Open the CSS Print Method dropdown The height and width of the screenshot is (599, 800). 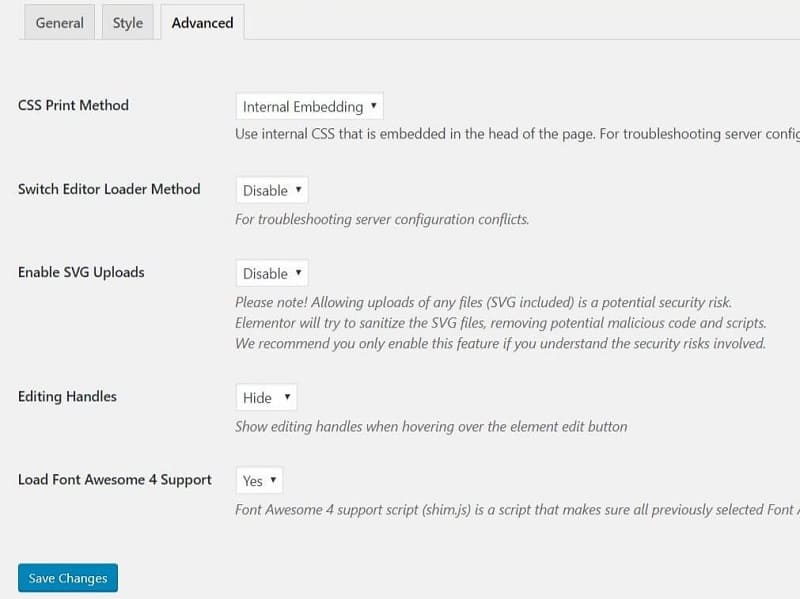(309, 106)
